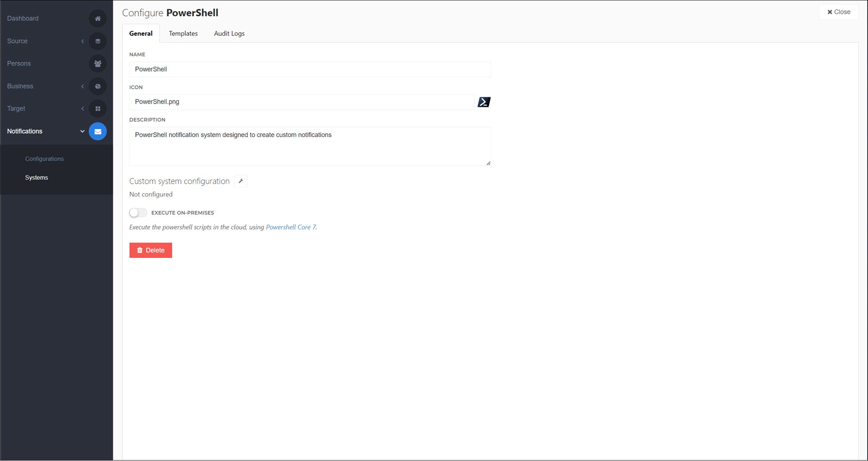Follow the Powershell Core 7 link
Screen dimensions: 868x461
click(x=291, y=228)
